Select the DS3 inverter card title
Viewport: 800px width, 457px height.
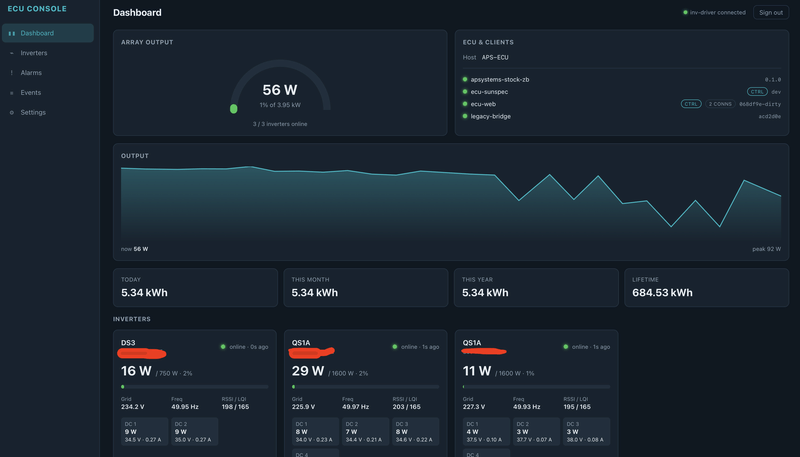coord(128,343)
